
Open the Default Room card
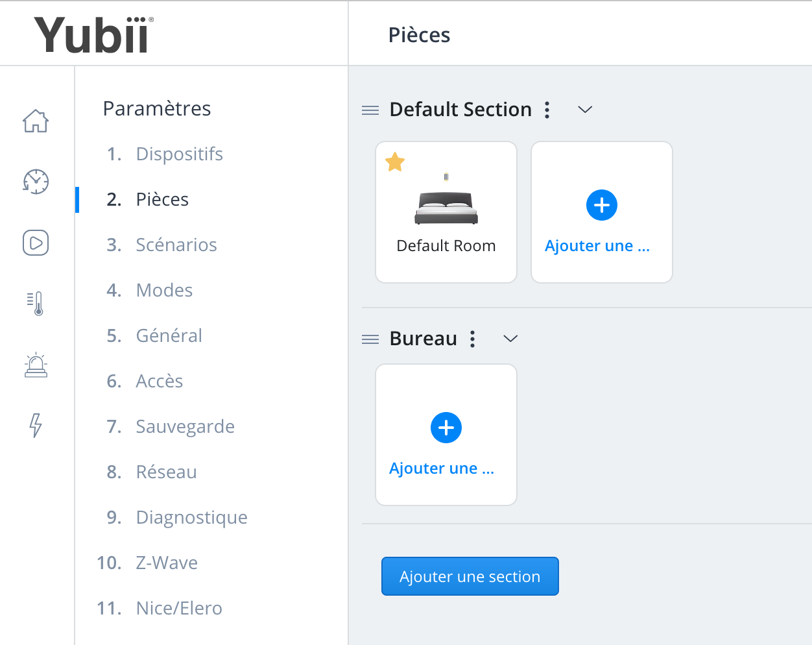446,212
